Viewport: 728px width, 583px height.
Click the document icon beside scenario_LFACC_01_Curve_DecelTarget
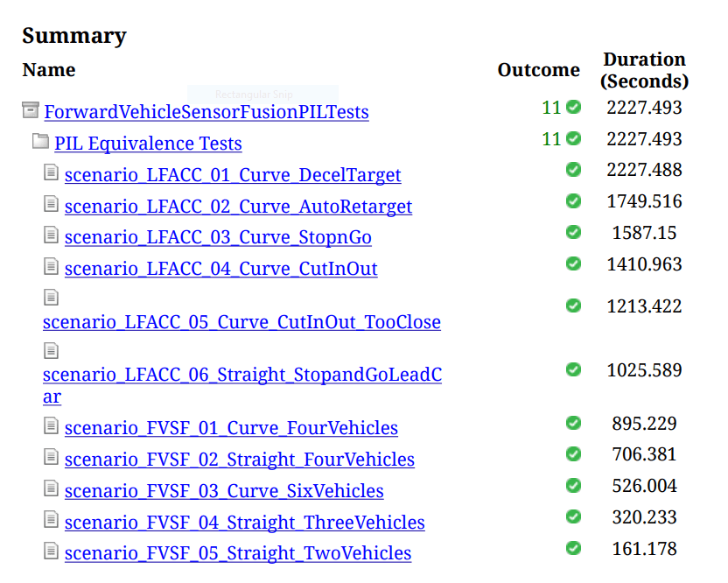coord(52,173)
